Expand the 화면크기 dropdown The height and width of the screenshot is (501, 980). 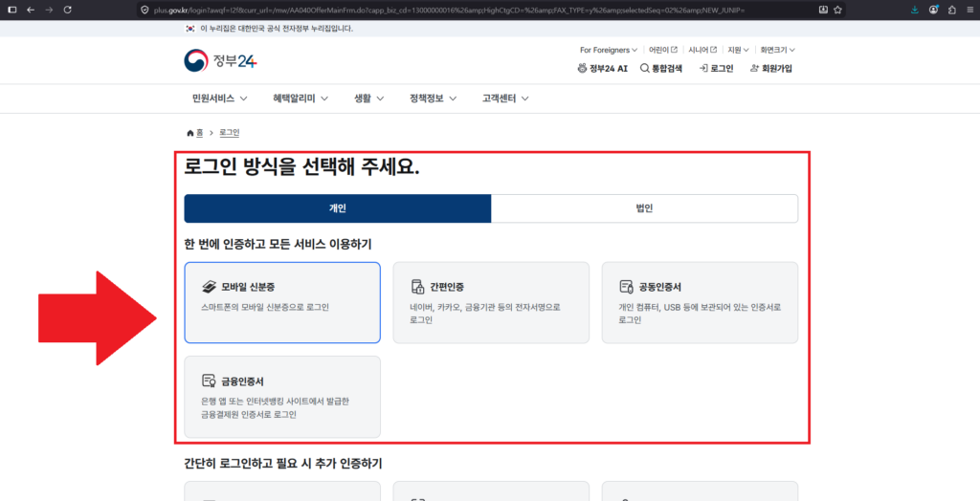777,50
